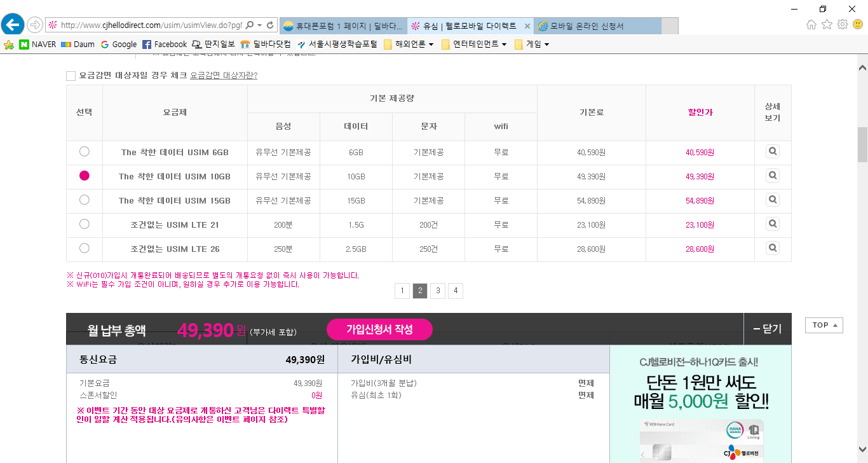Screen dimensions: 868x463
Task: Click the browser home icon
Action: coord(811,25)
